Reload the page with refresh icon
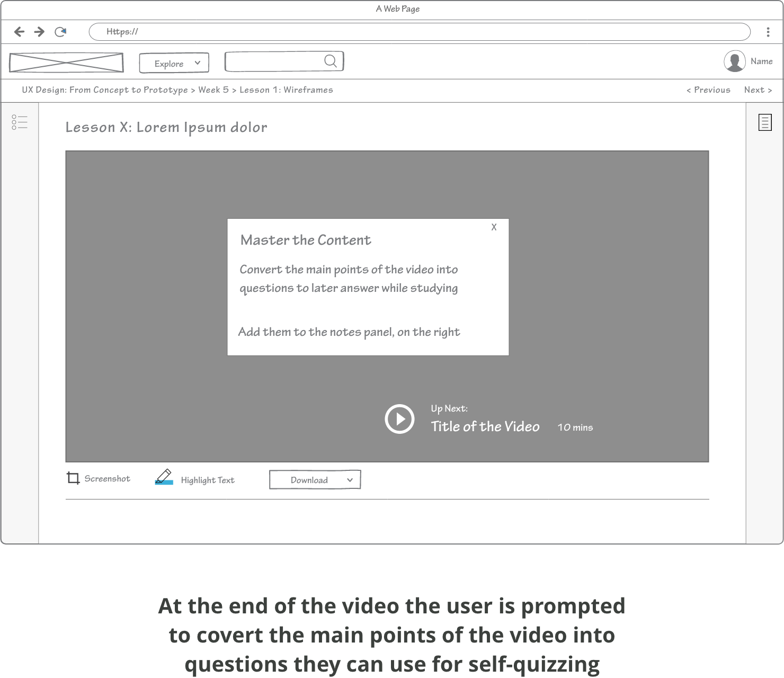784x678 pixels. click(x=60, y=32)
